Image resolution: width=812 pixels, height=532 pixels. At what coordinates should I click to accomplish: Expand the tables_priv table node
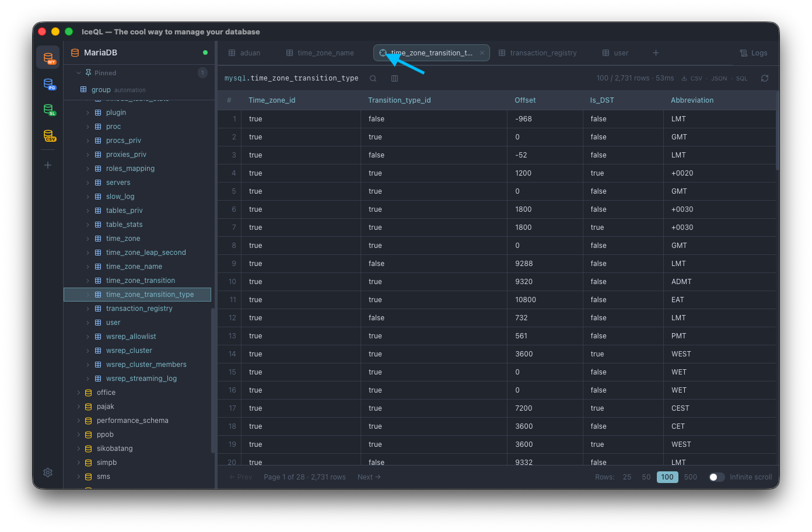(x=88, y=211)
